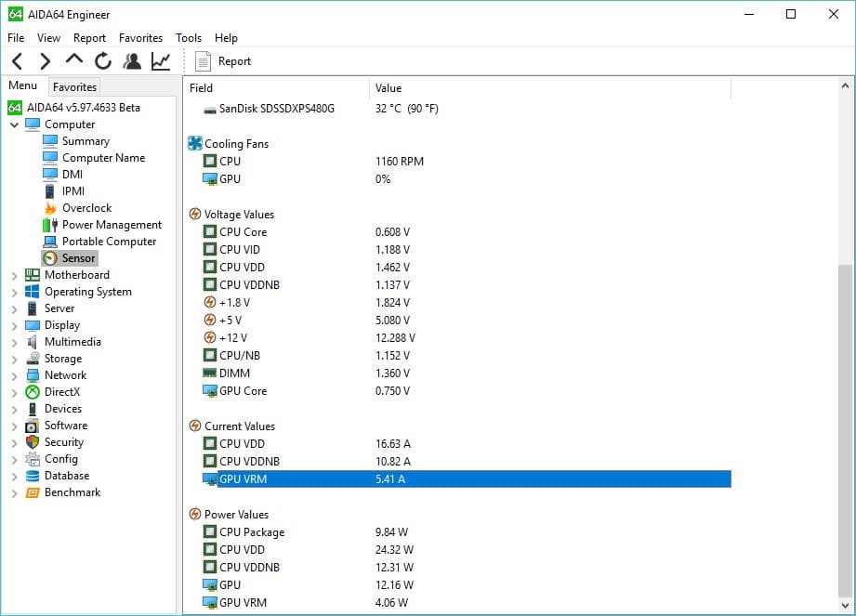Refresh the page using the circular arrow icon
Viewport: 856px width, 616px height.
(x=102, y=61)
